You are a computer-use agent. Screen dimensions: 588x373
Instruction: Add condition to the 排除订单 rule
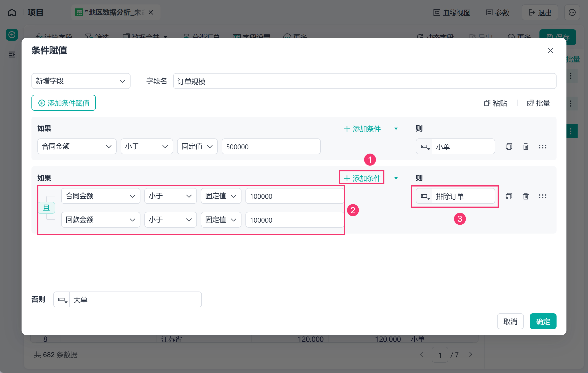[x=362, y=178]
